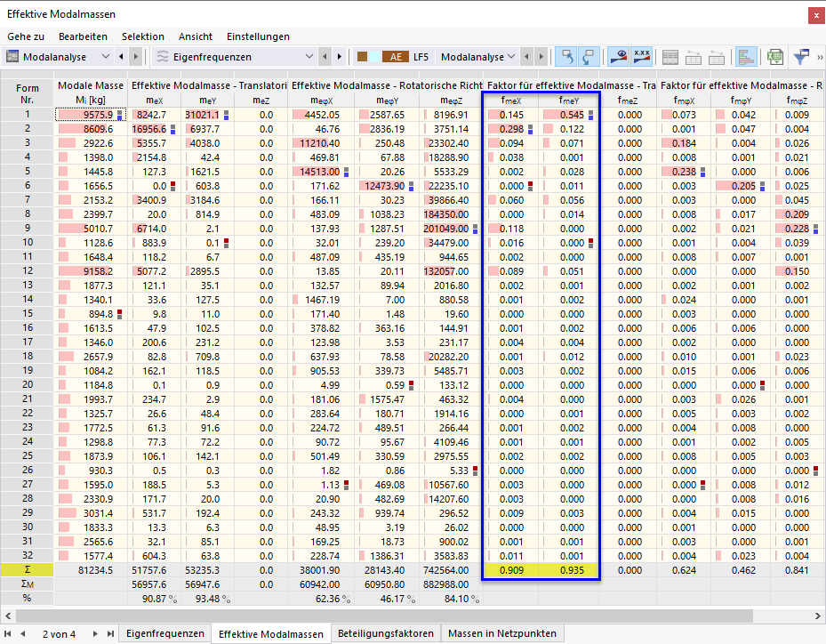
Task: Click the light blue color swatch
Action: (374, 57)
